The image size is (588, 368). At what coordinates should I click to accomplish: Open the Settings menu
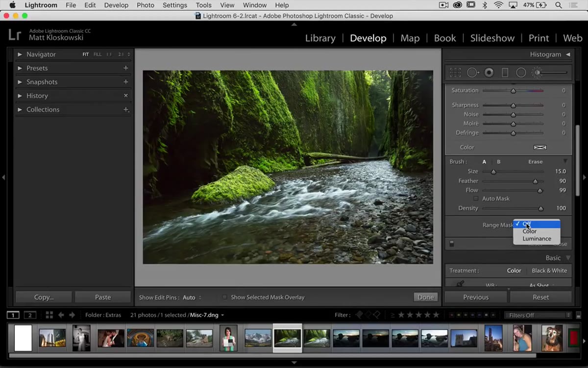[175, 5]
